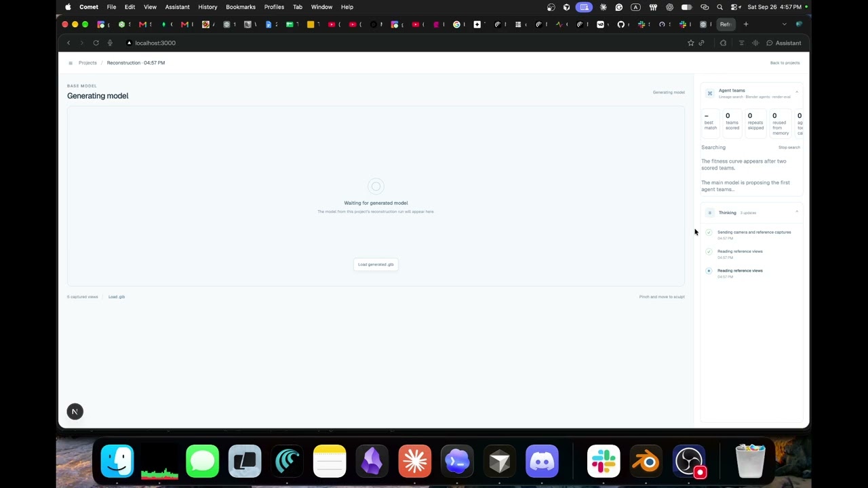868x488 pixels.
Task: Click the Load .glb link below viewer
Action: point(117,297)
